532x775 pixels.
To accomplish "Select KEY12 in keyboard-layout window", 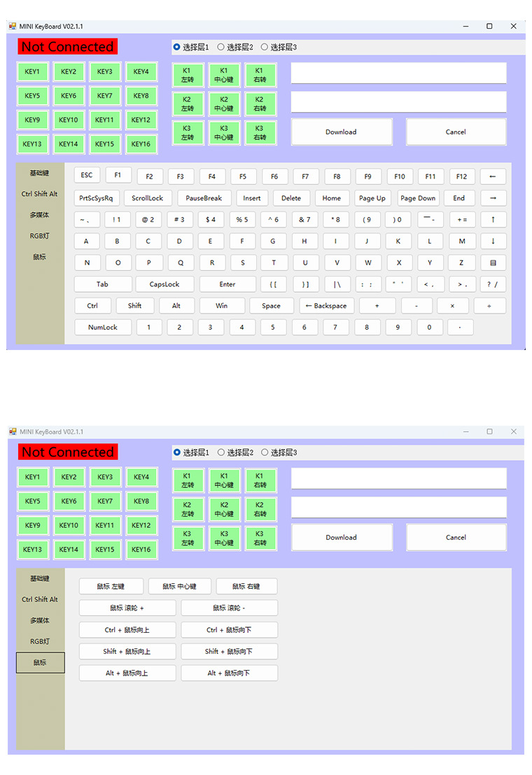I will coord(141,120).
